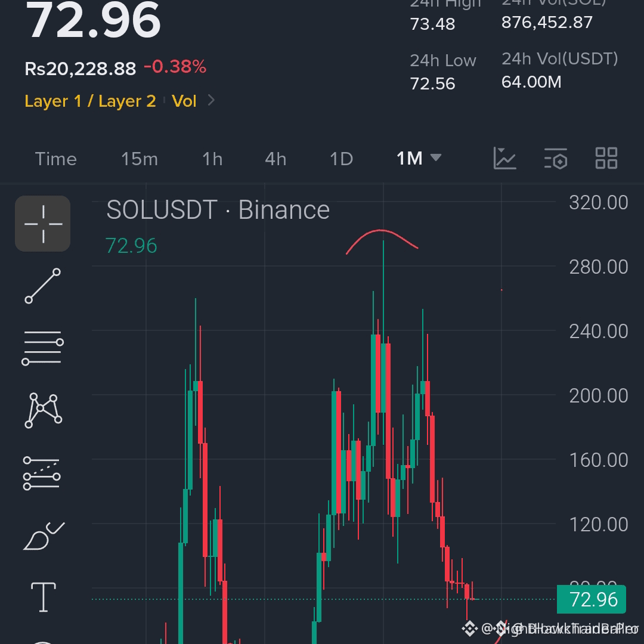Click the 24h High value 73.48

pos(432,24)
